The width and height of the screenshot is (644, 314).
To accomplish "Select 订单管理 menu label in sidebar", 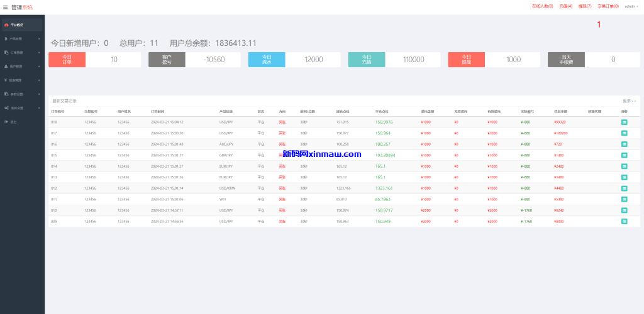I will pos(16,53).
